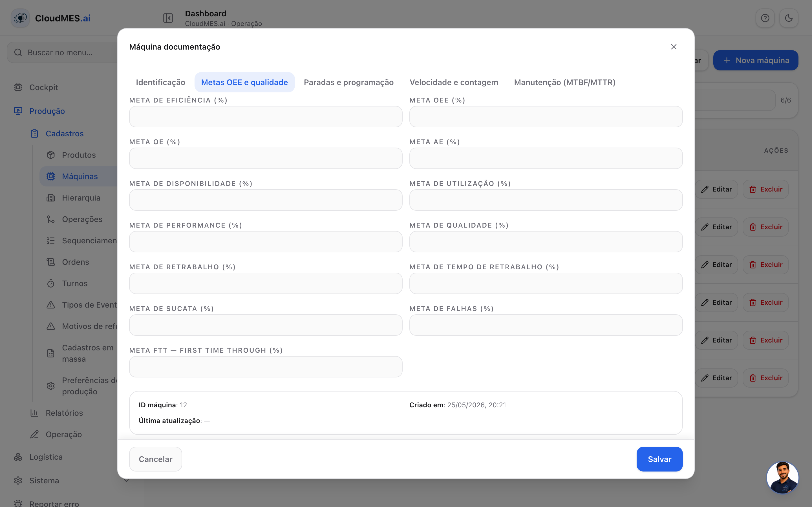Viewport: 812px width, 507px height.
Task: Collapse sidebar with panel toggle icon
Action: pyautogui.click(x=168, y=18)
